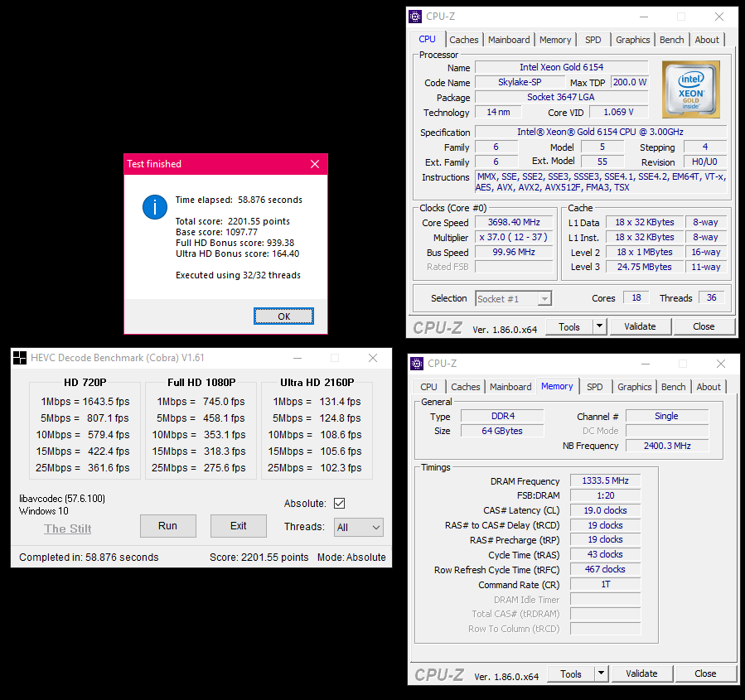Open Bench tab in bottom CPU-Z window
Screen dimensions: 745x700
pyautogui.click(x=673, y=387)
